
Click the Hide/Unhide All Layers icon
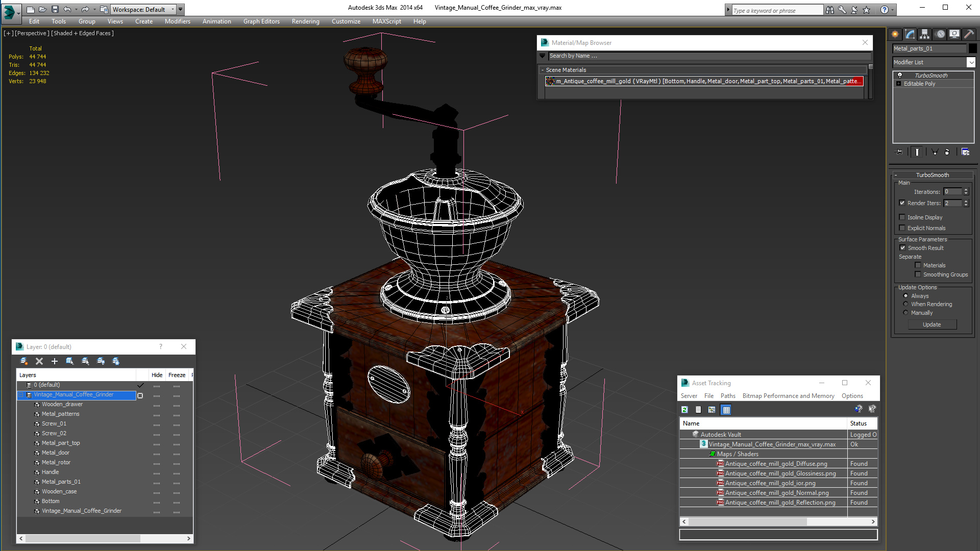point(101,361)
